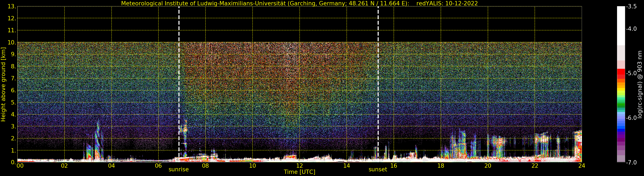This screenshot has height=176, width=644.
Task: Click the 6 km height tick label
Action: coord(13,90)
